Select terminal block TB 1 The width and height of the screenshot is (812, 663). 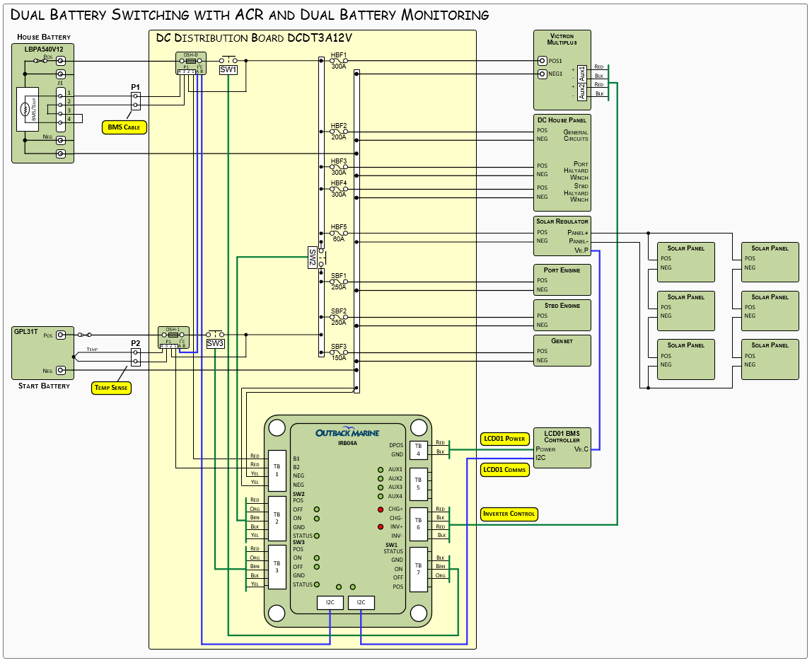277,471
